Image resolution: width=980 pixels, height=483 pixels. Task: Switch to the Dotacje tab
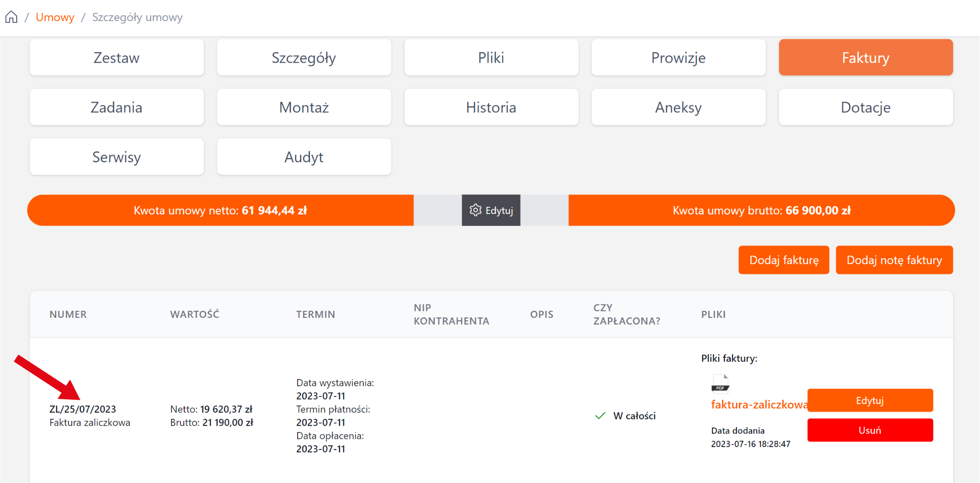coord(866,107)
